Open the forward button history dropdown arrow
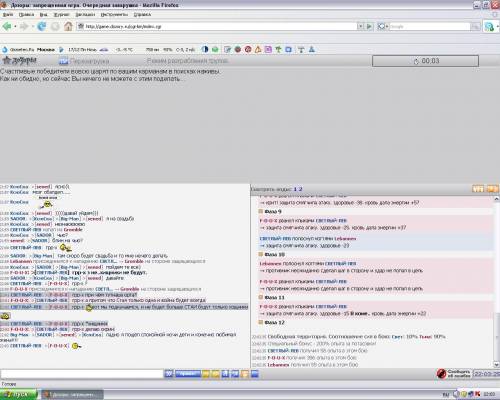This screenshot has height=400, width=500. pyautogui.click(x=32, y=26)
